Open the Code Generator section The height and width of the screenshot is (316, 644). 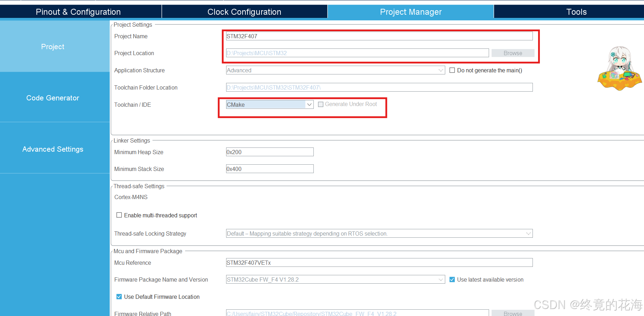coord(55,98)
